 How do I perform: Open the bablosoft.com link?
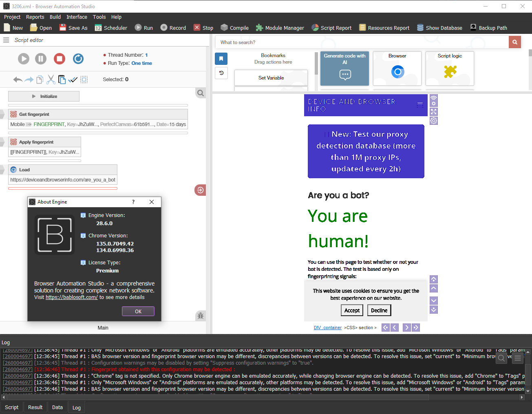pos(71,297)
